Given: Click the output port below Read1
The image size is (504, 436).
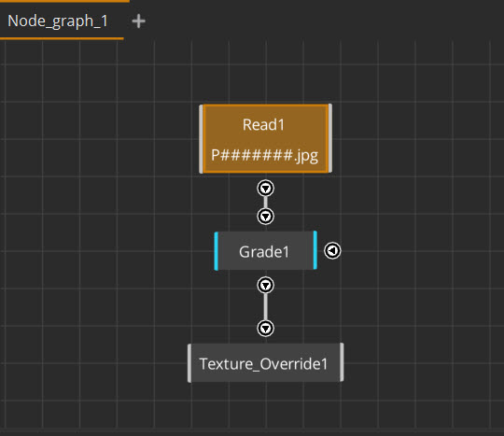Looking at the screenshot, I should tap(265, 189).
